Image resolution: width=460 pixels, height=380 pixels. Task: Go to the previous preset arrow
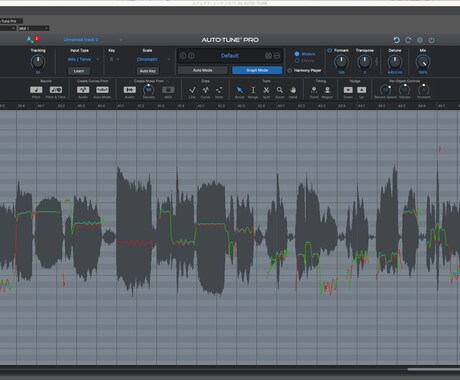(183, 56)
